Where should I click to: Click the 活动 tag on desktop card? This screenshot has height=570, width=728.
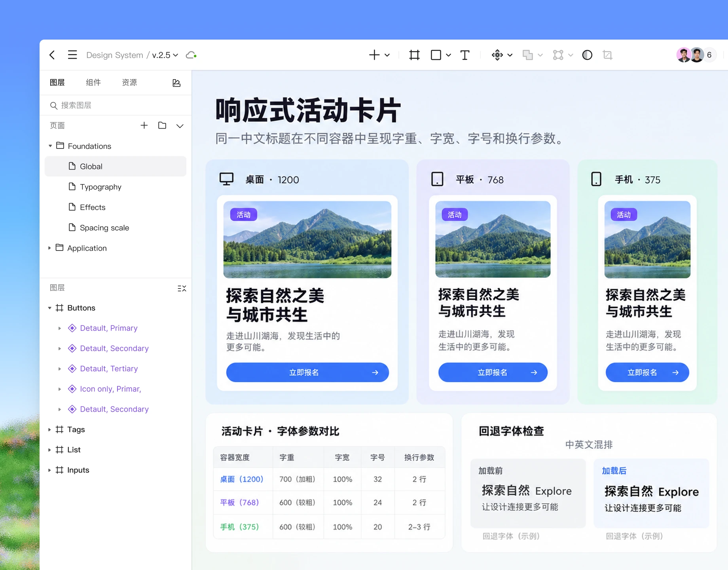(x=244, y=215)
